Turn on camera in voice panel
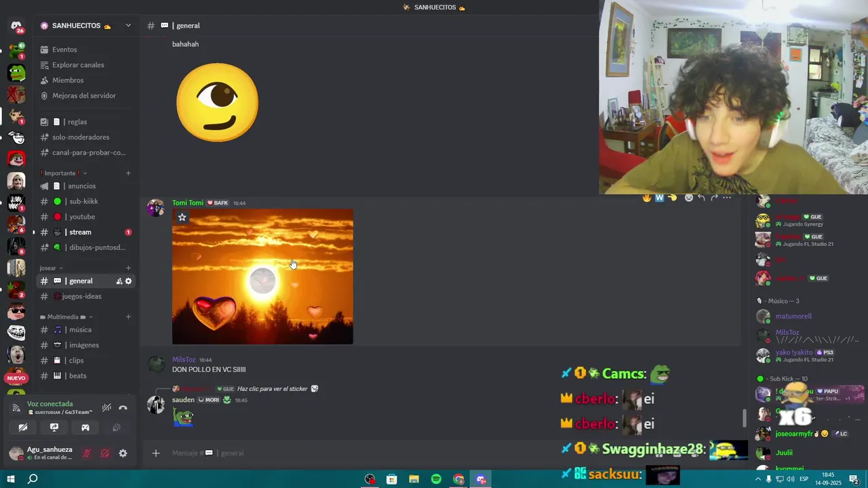This screenshot has height=488, width=868. pyautogui.click(x=23, y=428)
